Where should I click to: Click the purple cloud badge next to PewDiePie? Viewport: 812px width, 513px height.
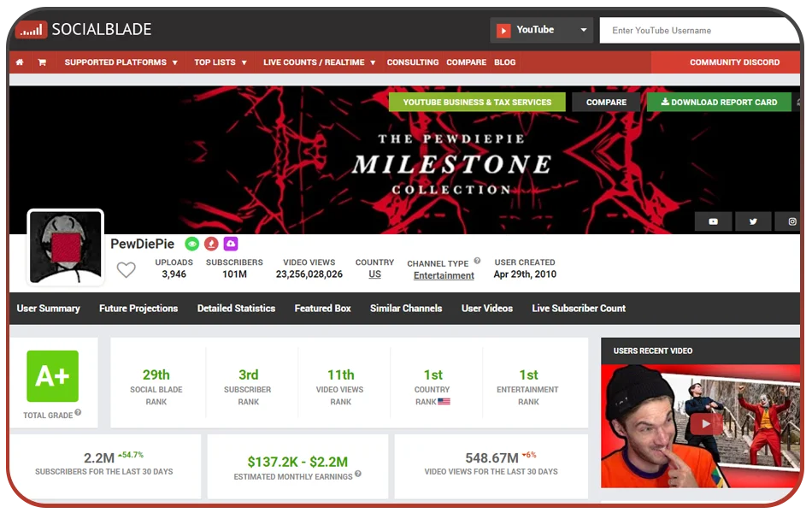click(x=231, y=244)
